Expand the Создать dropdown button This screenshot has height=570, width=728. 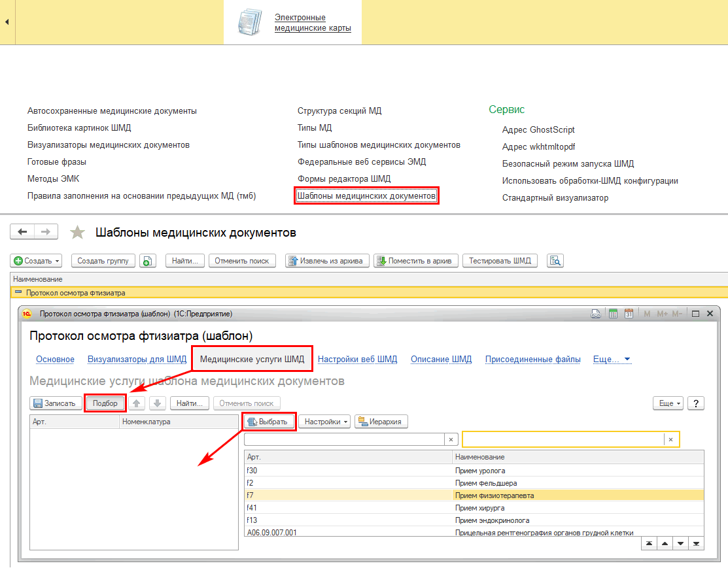click(36, 261)
